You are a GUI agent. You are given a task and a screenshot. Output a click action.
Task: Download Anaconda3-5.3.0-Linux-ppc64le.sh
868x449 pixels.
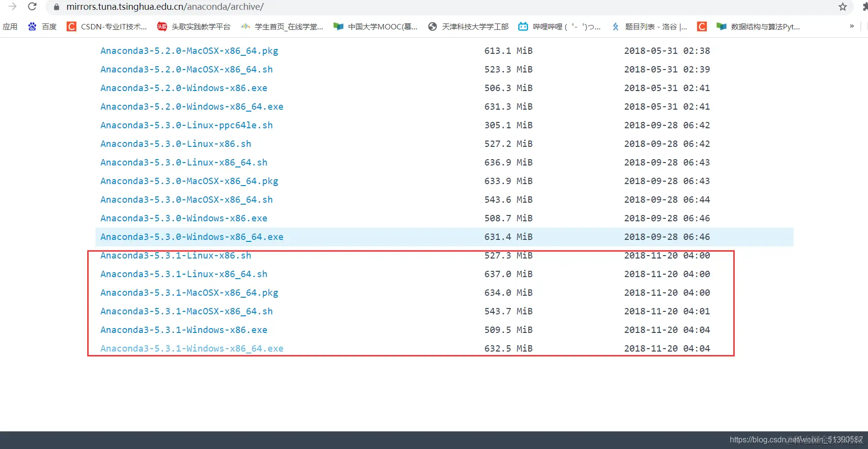coord(187,125)
